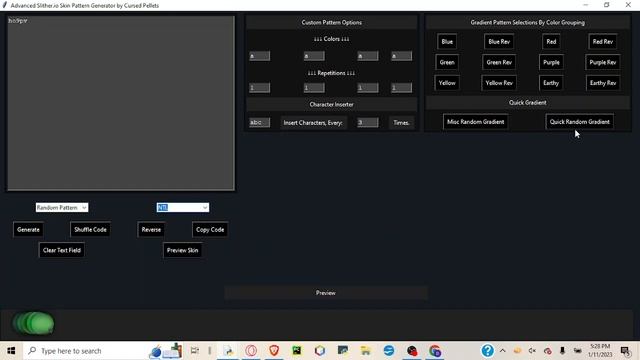This screenshot has height=360, width=640.
Task: Select the Red gradient pattern
Action: pyautogui.click(x=551, y=42)
